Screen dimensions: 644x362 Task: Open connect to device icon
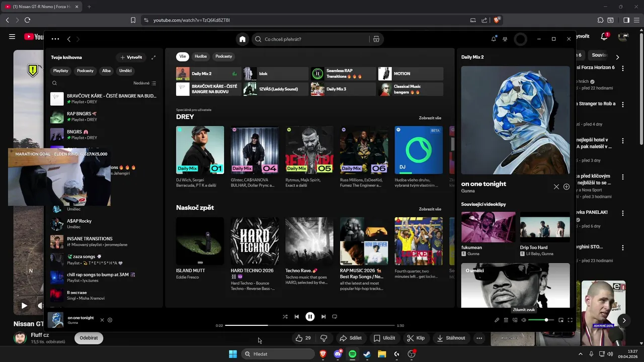point(515,320)
